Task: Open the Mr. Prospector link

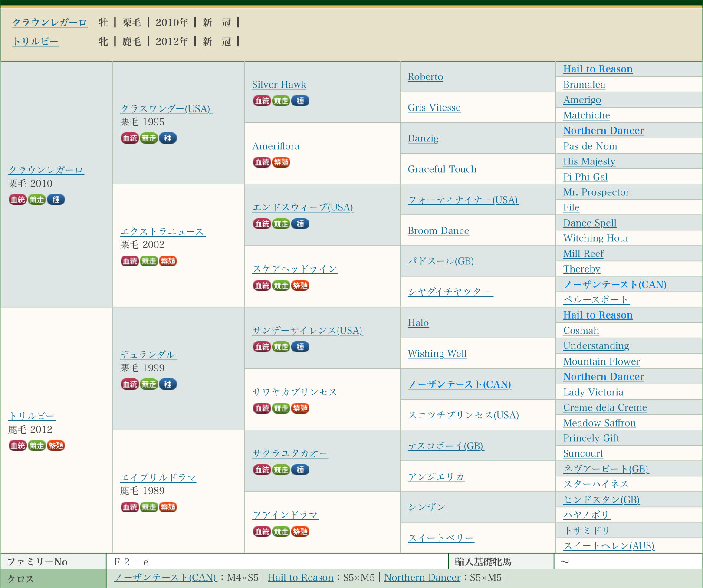Action: click(596, 192)
